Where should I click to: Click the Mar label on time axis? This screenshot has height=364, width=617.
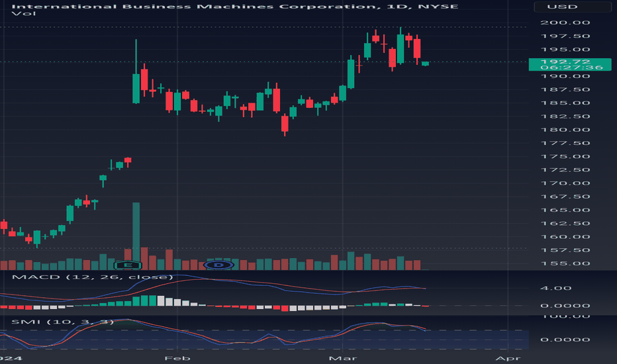click(x=343, y=359)
